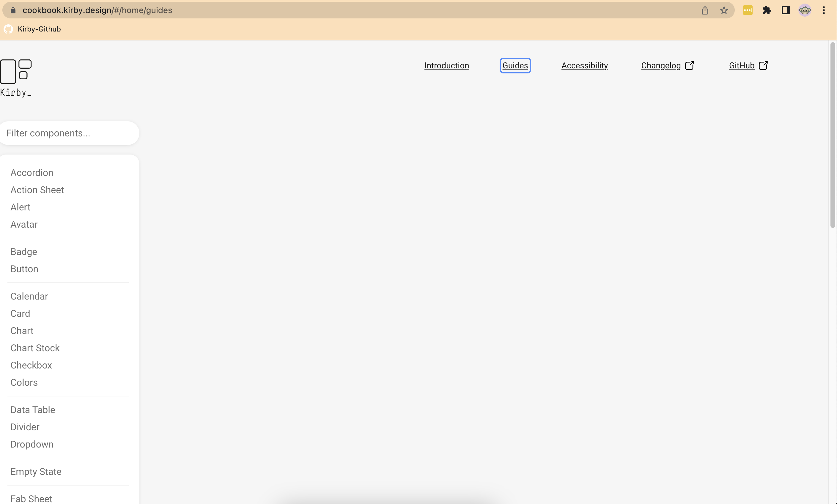Click the GitHub icon next to Kirby-Github bookmark
Image resolution: width=837 pixels, height=504 pixels.
pyautogui.click(x=8, y=29)
